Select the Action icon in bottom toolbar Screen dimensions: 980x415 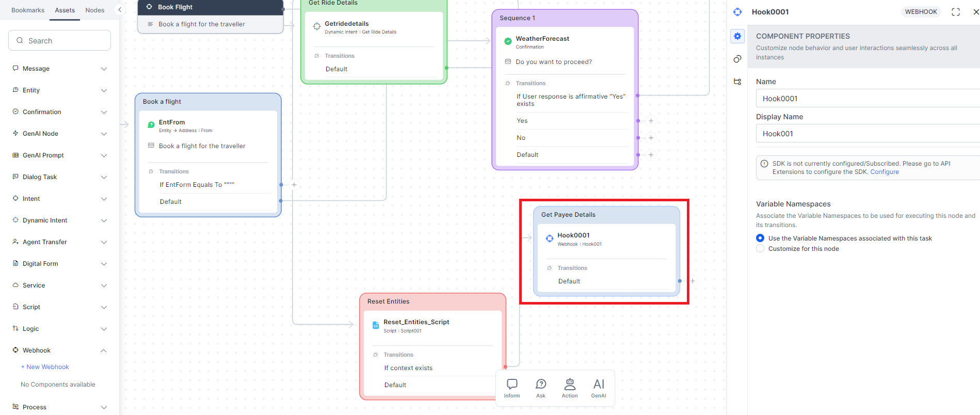[569, 388]
